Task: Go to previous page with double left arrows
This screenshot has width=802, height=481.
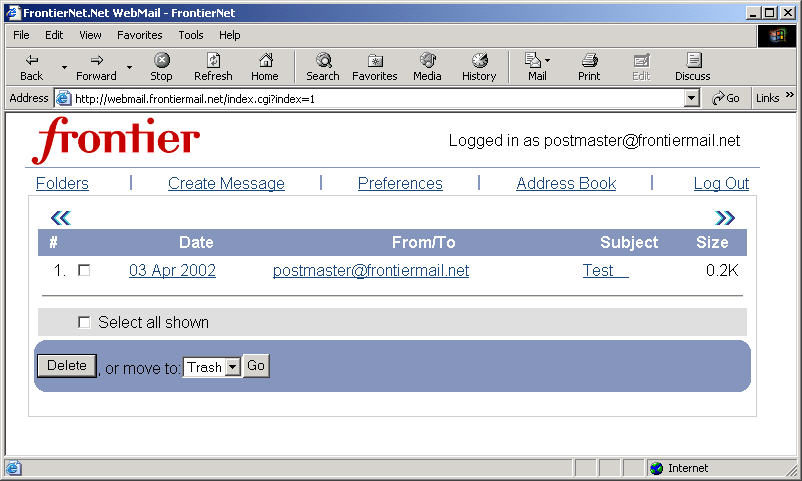Action: tap(61, 218)
